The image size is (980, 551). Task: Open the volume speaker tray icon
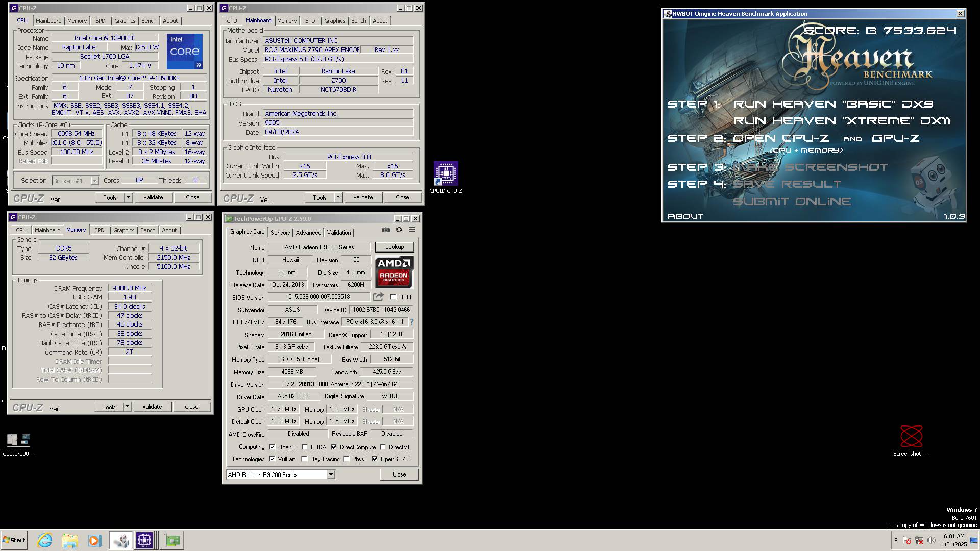932,540
